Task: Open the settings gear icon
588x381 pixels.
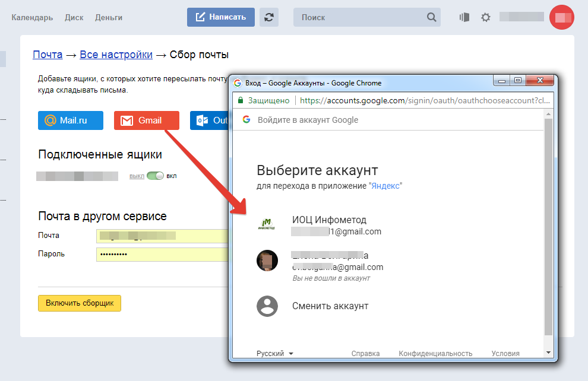Action: [x=486, y=17]
